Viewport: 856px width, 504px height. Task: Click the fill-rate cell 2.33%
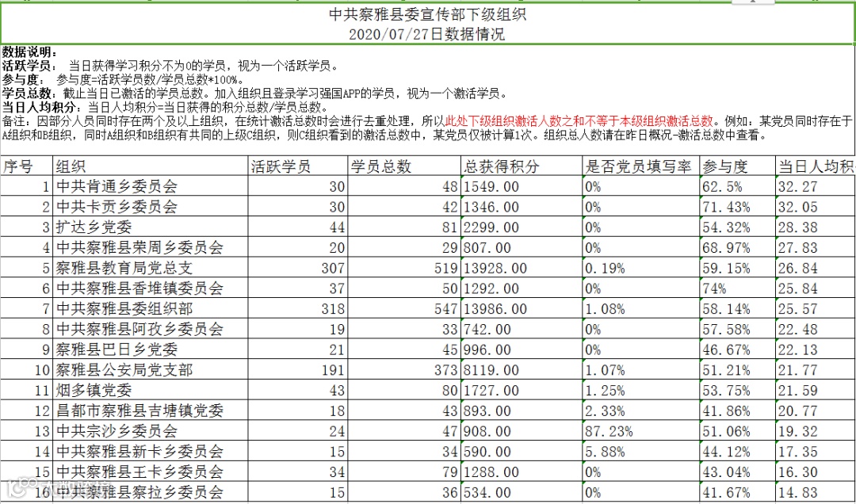(641, 410)
